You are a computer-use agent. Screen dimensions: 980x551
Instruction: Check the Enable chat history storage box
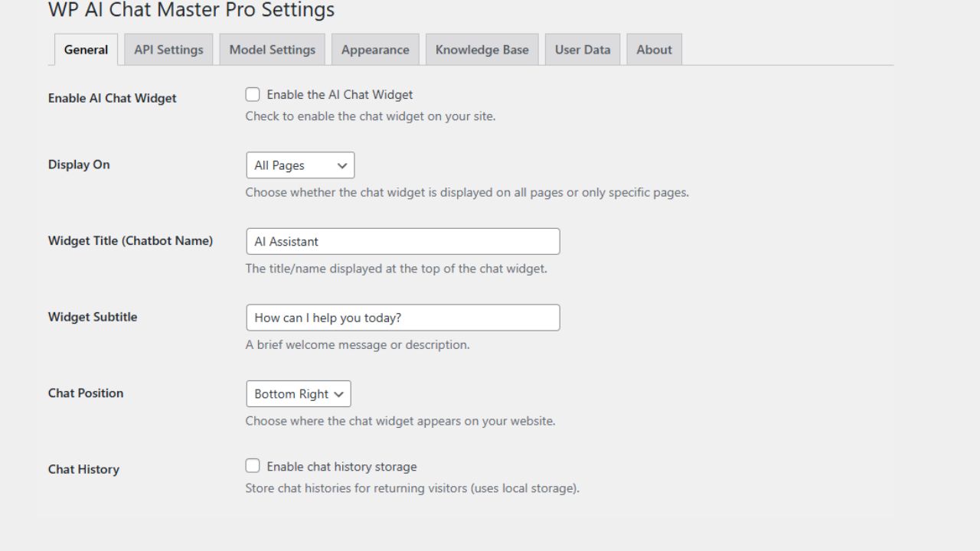tap(253, 466)
